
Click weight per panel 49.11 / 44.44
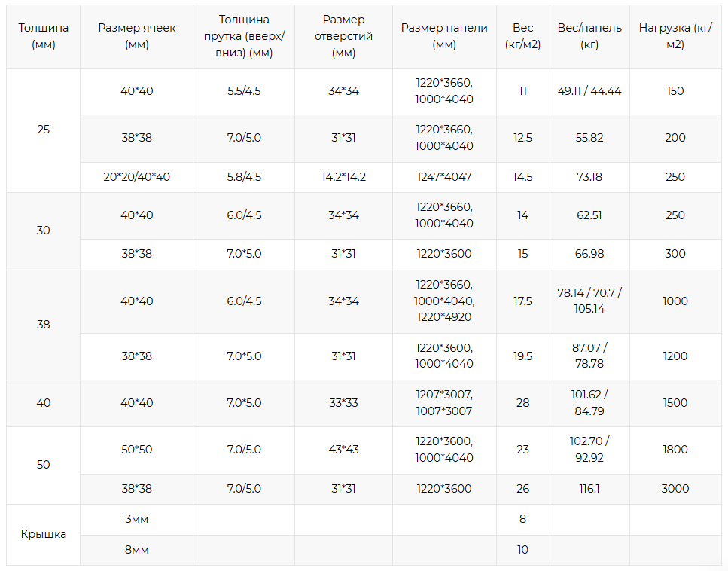[589, 92]
